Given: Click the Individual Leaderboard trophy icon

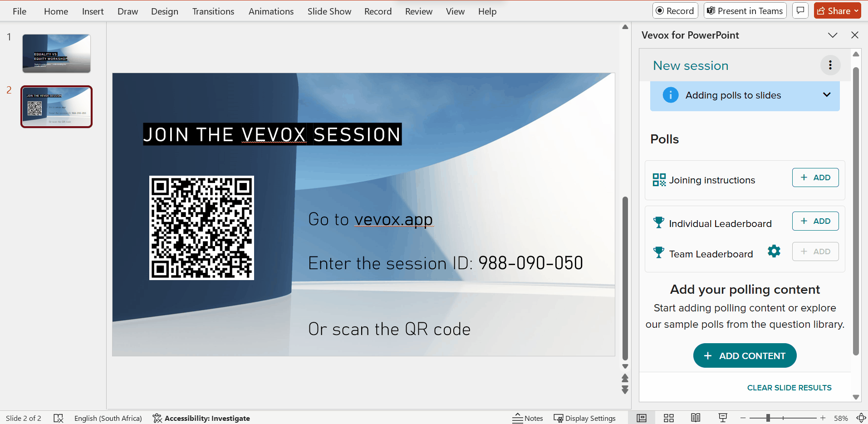Looking at the screenshot, I should coord(658,222).
